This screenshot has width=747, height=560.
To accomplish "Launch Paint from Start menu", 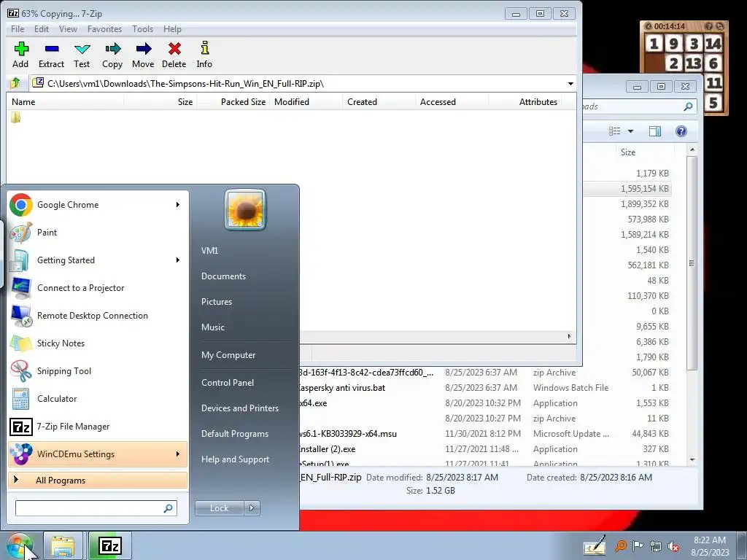I will coord(98,233).
